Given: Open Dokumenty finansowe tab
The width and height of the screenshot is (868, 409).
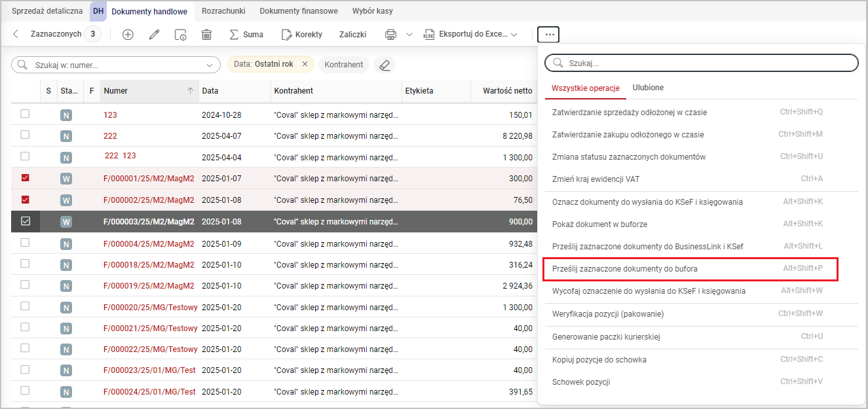Looking at the screenshot, I should [x=299, y=11].
